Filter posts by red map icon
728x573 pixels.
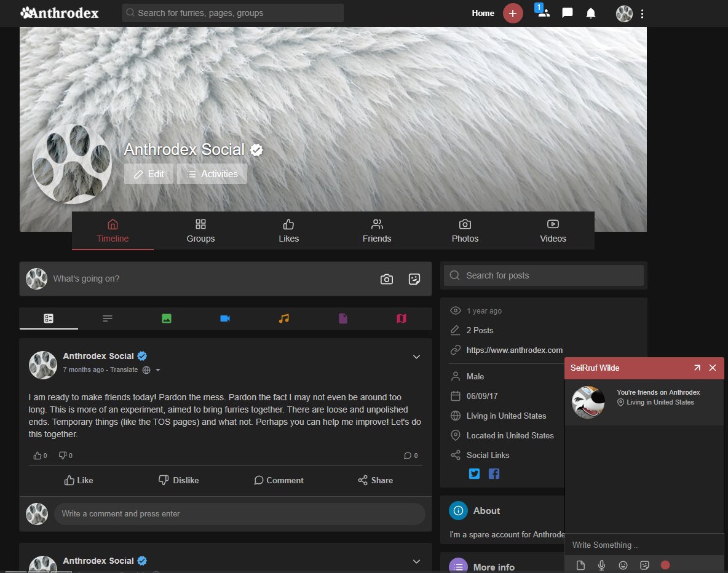coord(401,318)
